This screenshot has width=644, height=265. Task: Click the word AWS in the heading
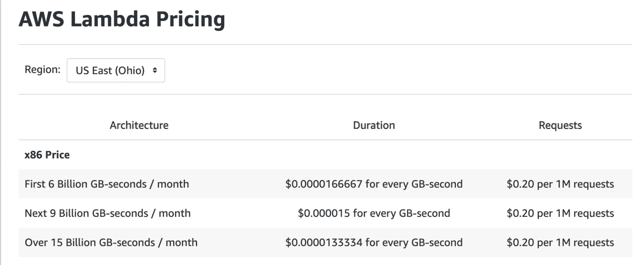41,19
